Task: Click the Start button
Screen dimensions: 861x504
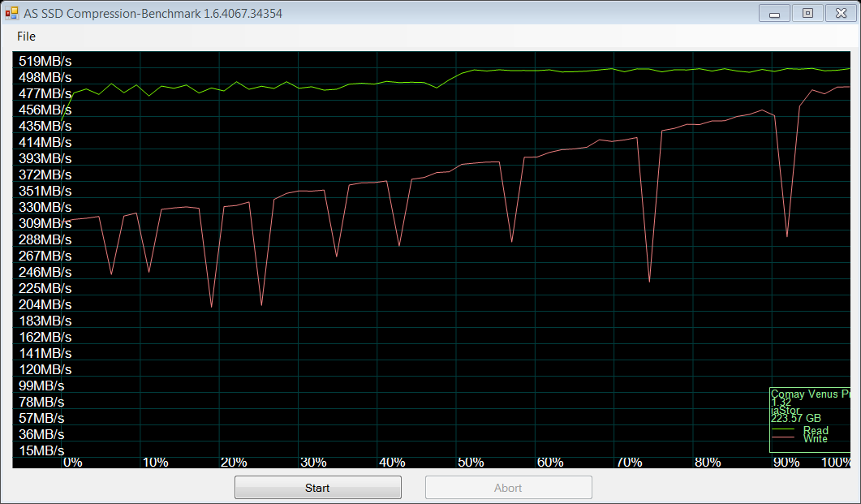Action: point(318,488)
